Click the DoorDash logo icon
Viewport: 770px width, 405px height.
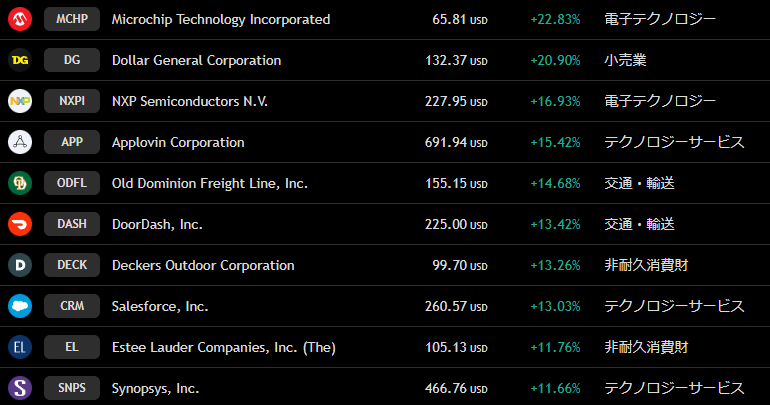[20, 224]
